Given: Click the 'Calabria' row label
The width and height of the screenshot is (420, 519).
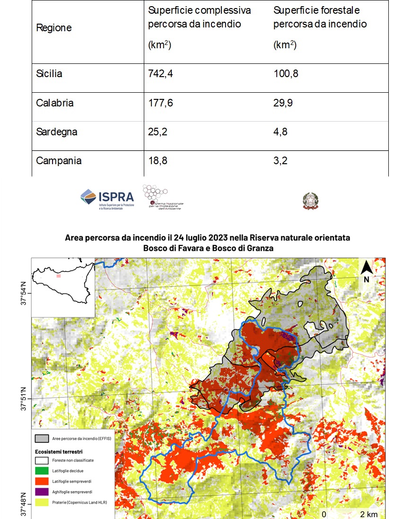Looking at the screenshot, I should point(54,103).
